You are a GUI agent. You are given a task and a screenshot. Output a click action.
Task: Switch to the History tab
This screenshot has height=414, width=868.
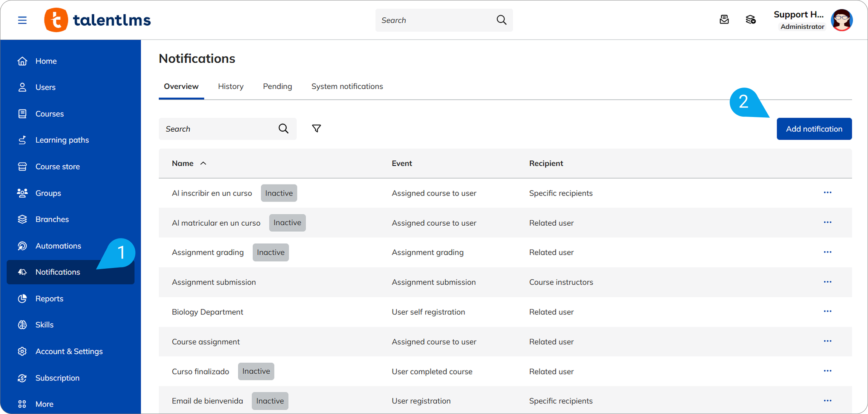coord(230,86)
